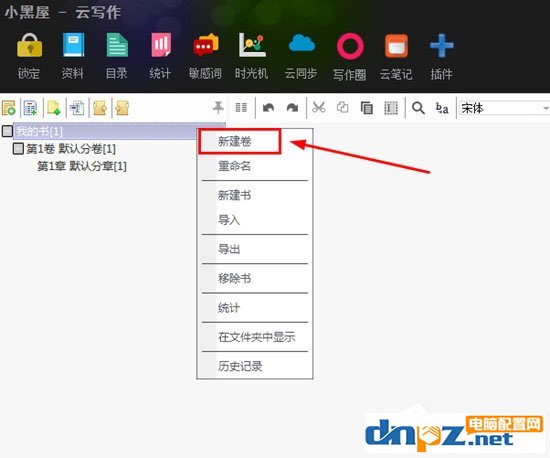Screen dimensions: 550x458
Task: Launch the 时光机 time machine
Action: pos(252,45)
